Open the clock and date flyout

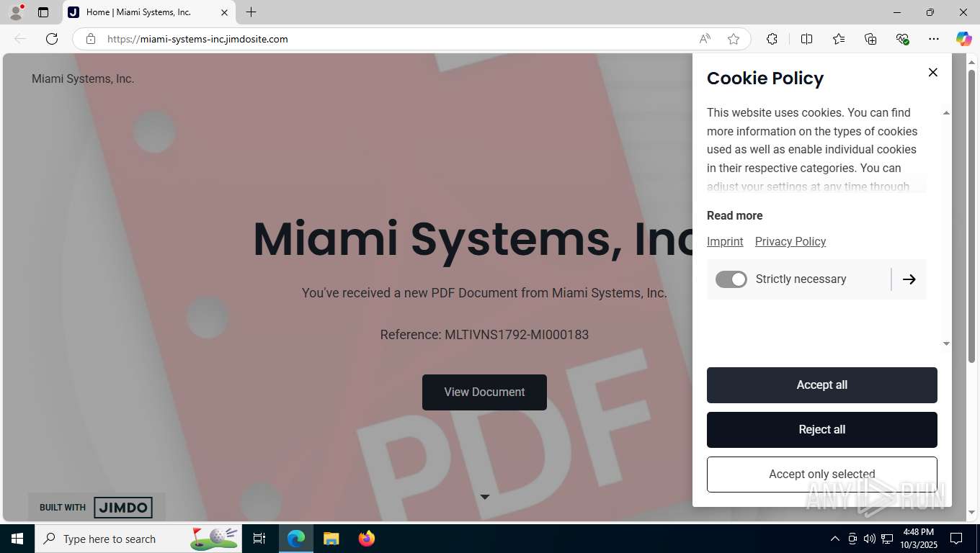pos(918,539)
